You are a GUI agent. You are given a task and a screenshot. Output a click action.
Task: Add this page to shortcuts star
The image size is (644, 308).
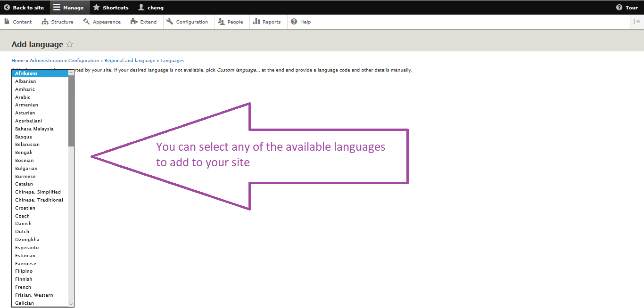[x=69, y=44]
